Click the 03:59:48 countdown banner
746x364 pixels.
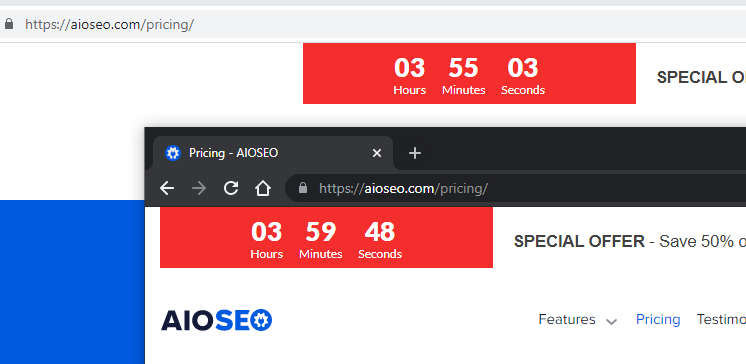(326, 237)
